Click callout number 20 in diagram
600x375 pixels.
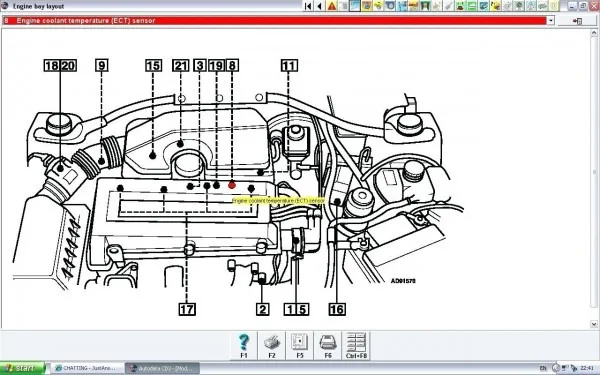(68, 66)
